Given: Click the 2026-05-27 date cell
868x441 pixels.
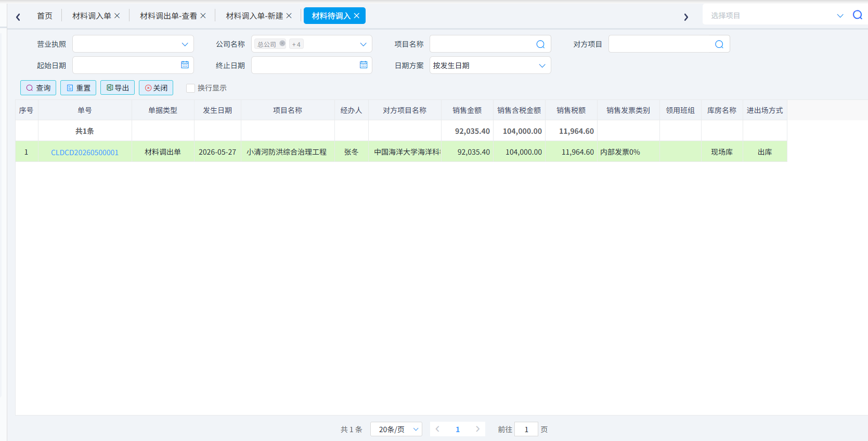Looking at the screenshot, I should [217, 152].
